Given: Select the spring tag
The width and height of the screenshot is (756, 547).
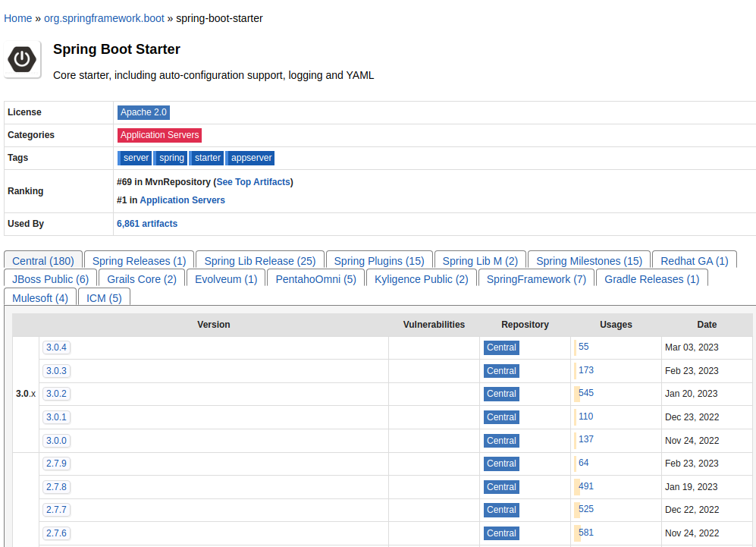Looking at the screenshot, I should (171, 158).
